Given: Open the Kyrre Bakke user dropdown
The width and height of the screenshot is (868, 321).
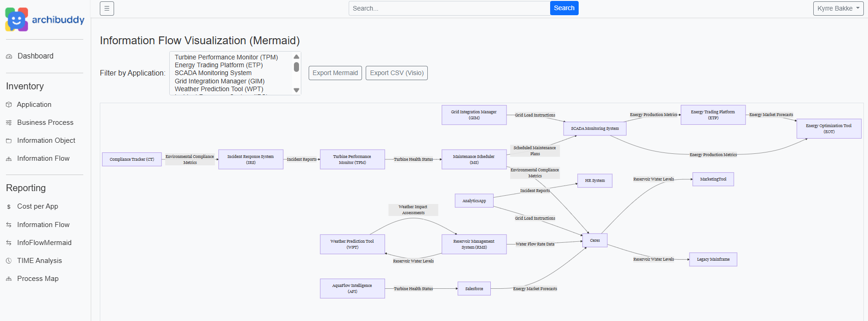Looking at the screenshot, I should pyautogui.click(x=838, y=8).
